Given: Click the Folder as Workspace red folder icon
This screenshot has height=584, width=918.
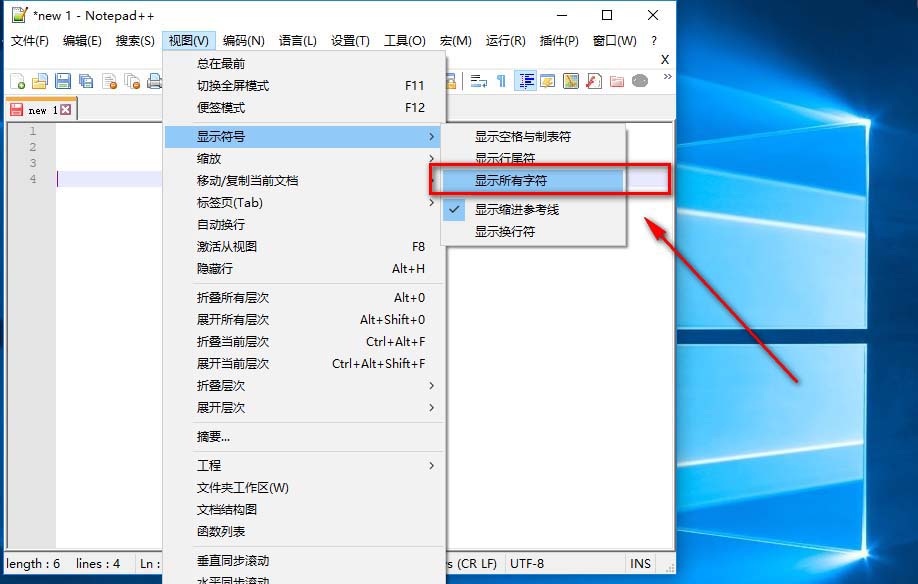Looking at the screenshot, I should coord(617,81).
